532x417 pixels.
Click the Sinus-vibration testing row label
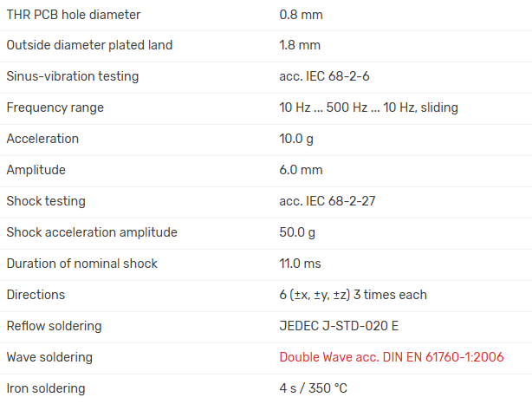[x=72, y=76]
